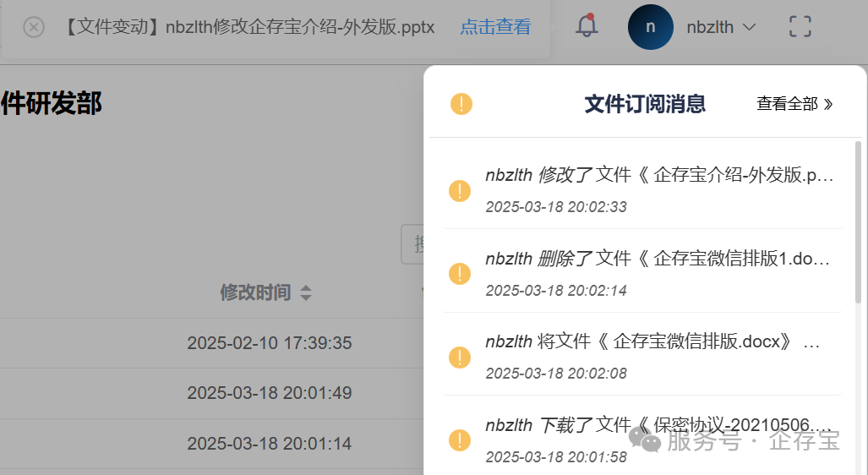Click the 修改时间 column header
Image resolution: width=868 pixels, height=475 pixels.
click(255, 292)
